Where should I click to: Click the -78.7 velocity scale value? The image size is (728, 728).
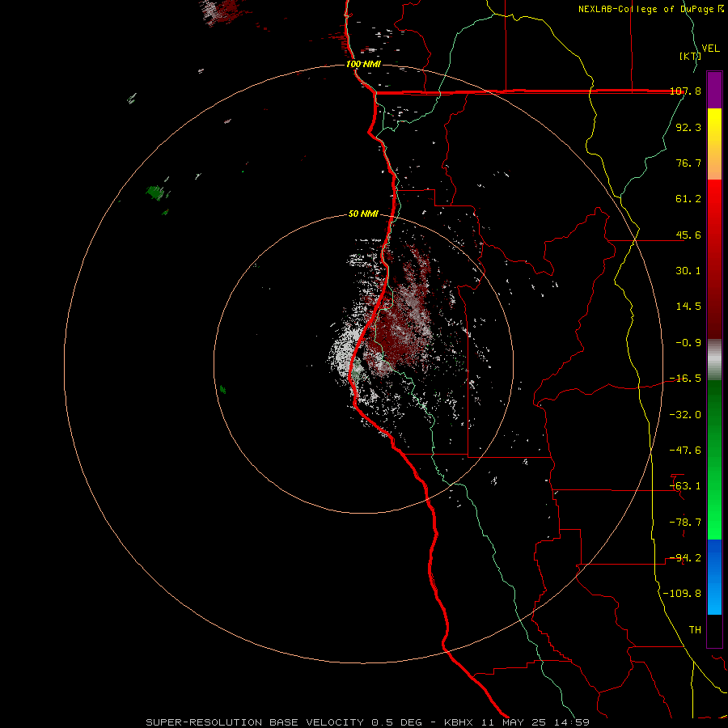click(x=685, y=523)
